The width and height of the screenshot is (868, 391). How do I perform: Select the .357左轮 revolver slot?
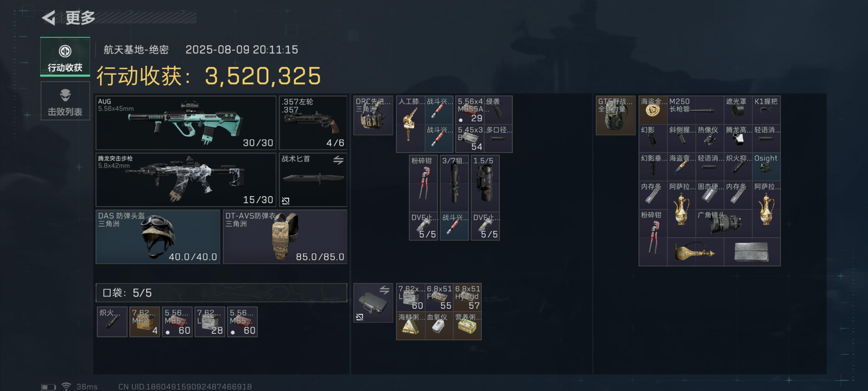click(x=313, y=122)
